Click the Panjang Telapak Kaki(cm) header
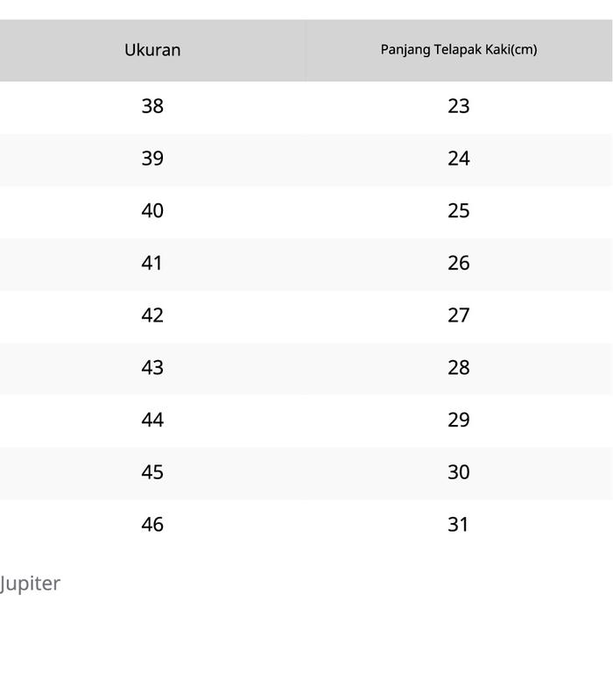613x700 pixels. click(458, 50)
